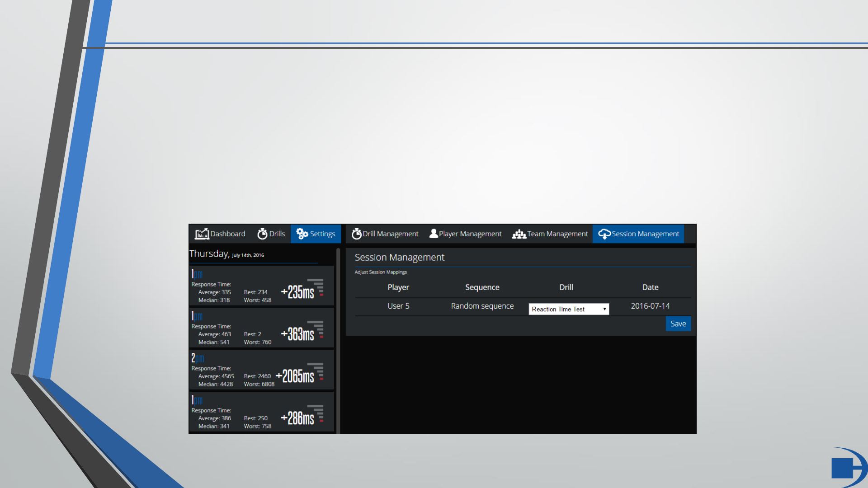Click the 2016-07-14 date cell
This screenshot has height=488, width=868.
click(x=650, y=306)
